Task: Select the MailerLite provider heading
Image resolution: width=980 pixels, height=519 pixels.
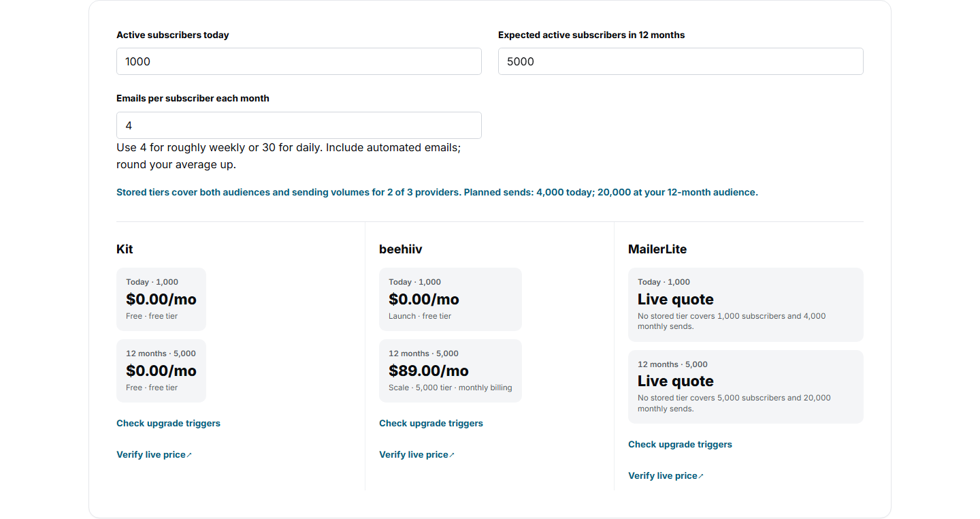Action: pyautogui.click(x=657, y=249)
